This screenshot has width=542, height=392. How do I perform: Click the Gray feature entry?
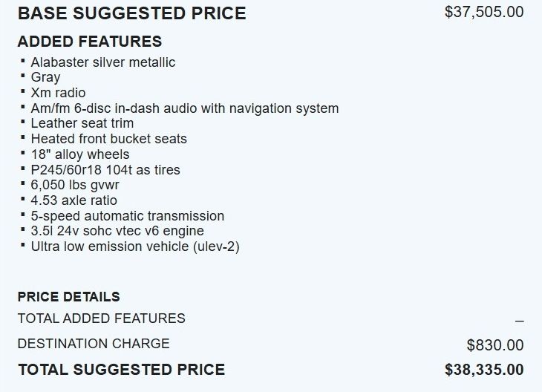(x=45, y=77)
